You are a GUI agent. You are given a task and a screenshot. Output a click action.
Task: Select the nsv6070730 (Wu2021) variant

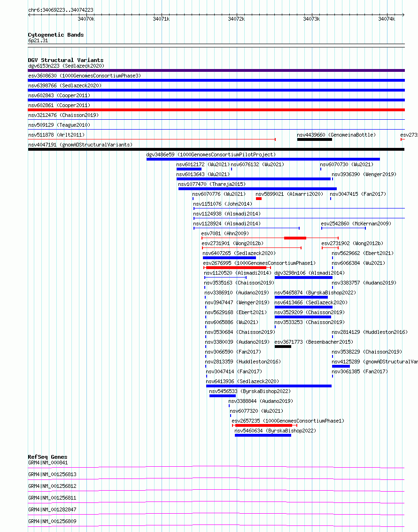[x=347, y=164]
